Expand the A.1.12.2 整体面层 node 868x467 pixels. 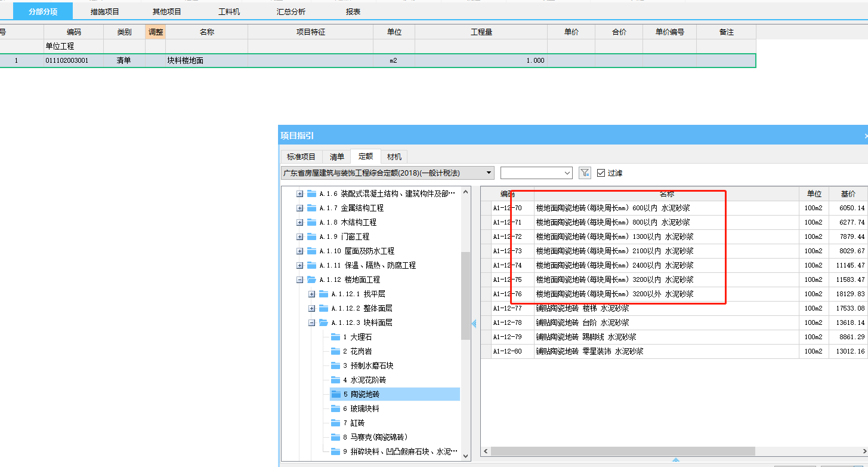tap(312, 308)
